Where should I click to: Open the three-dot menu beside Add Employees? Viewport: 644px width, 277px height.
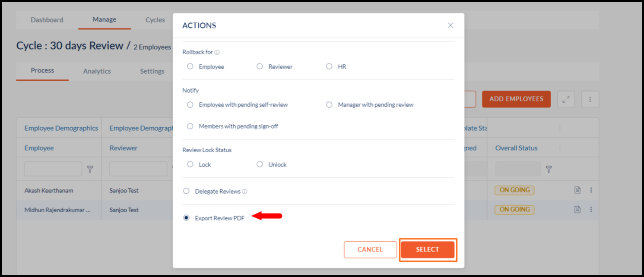coord(590,99)
